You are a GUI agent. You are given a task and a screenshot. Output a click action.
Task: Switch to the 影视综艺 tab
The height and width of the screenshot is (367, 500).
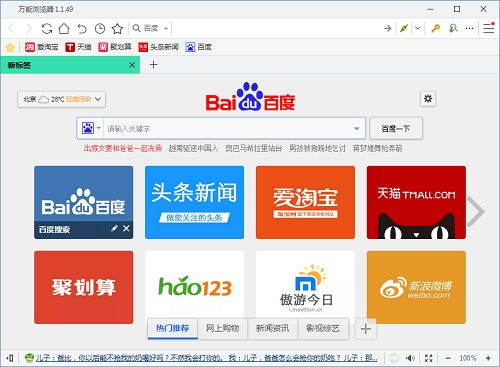coord(323,328)
